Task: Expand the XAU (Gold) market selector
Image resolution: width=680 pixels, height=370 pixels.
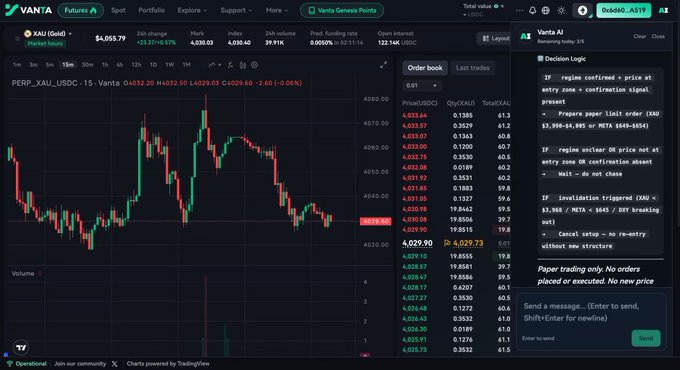Action: coord(48,33)
